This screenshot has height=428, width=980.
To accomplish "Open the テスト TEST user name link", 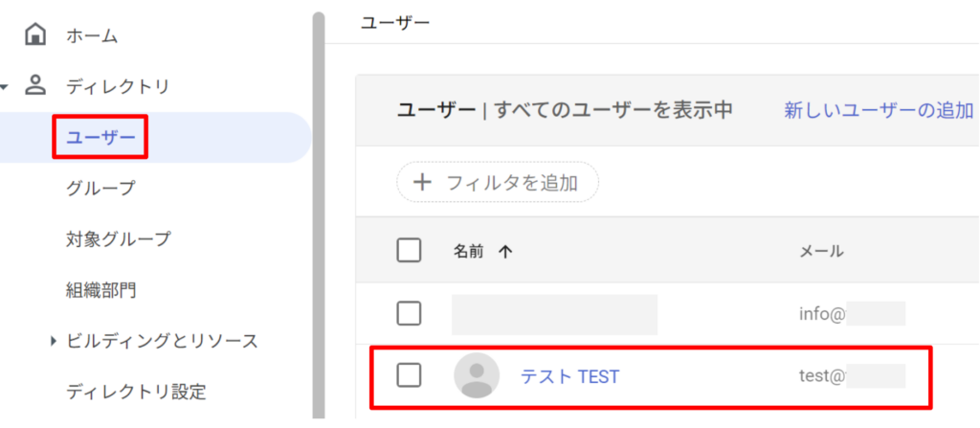I will (x=569, y=376).
